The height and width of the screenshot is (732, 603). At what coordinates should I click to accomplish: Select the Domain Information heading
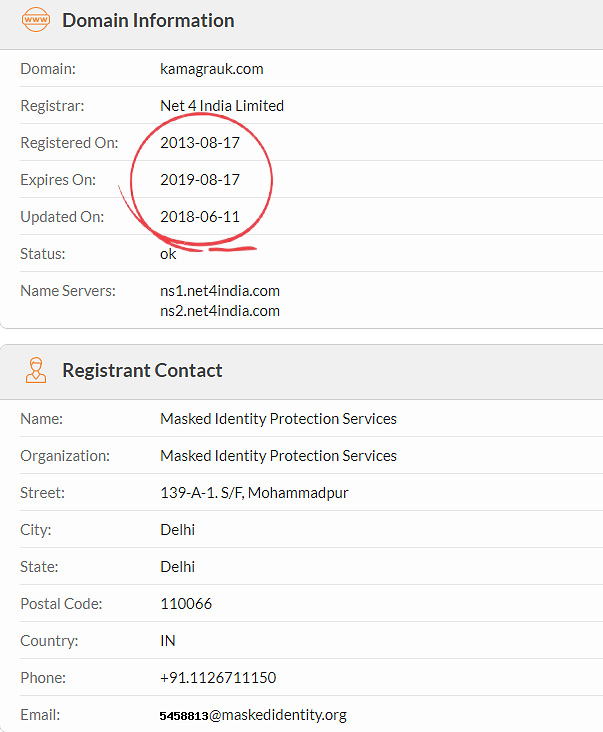click(148, 21)
